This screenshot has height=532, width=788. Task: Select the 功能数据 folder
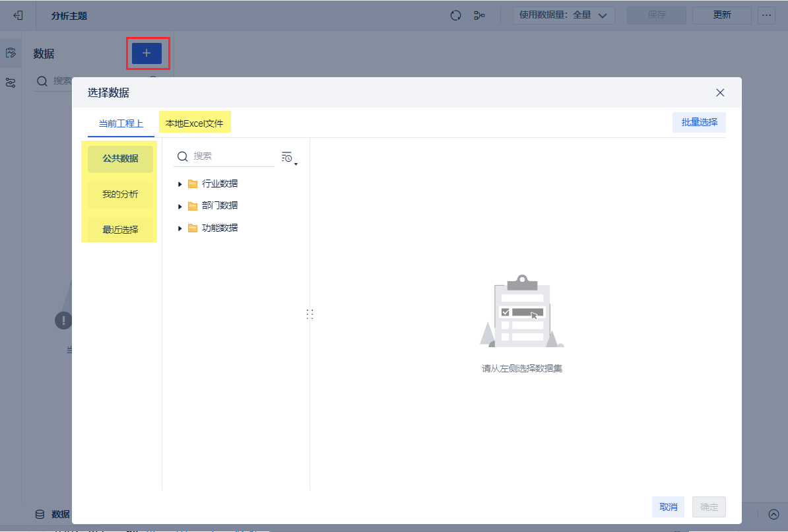click(213, 228)
